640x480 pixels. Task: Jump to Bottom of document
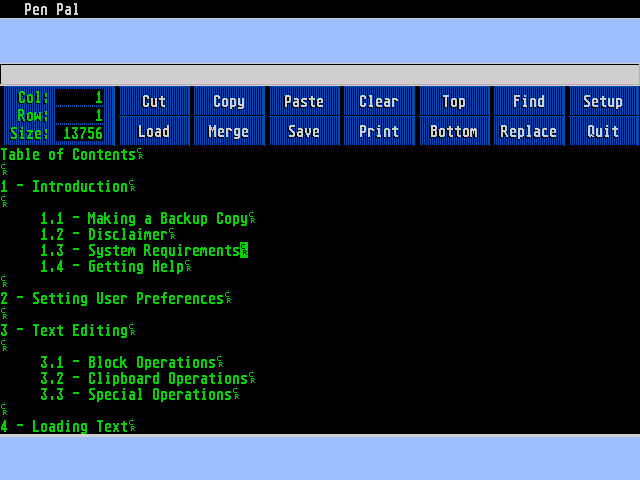pos(454,131)
